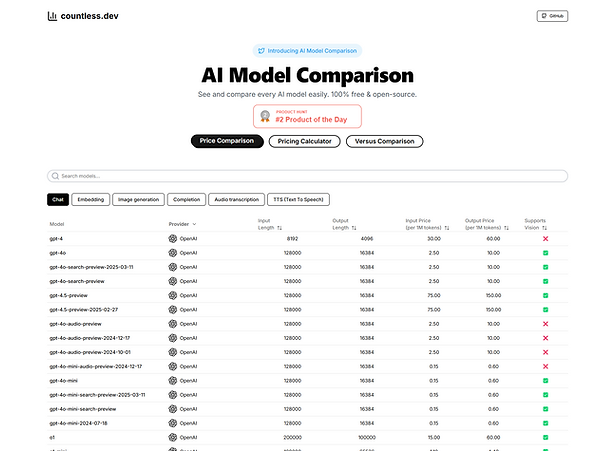Click the gpt-4o-mini-2024-07-18 model name
Image resolution: width=615 pixels, height=451 pixels.
(78, 423)
